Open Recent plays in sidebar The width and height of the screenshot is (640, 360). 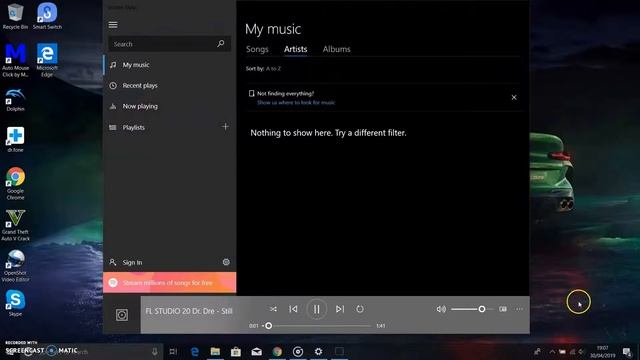169,86
